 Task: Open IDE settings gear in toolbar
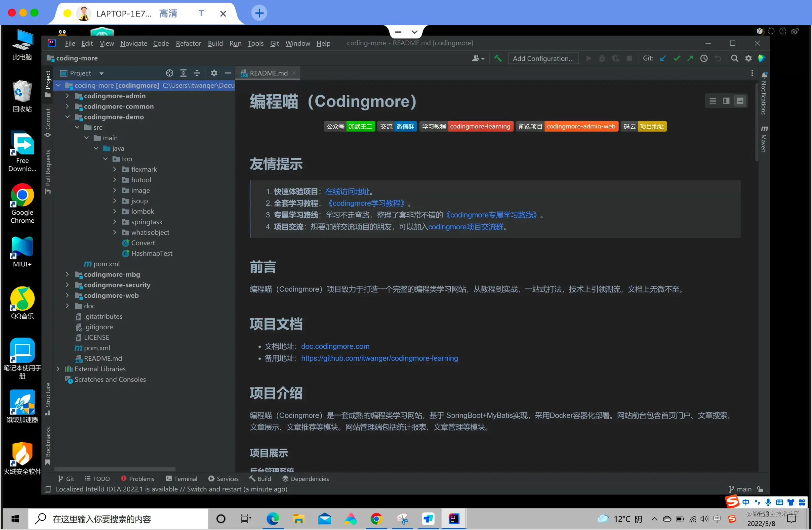coord(748,59)
